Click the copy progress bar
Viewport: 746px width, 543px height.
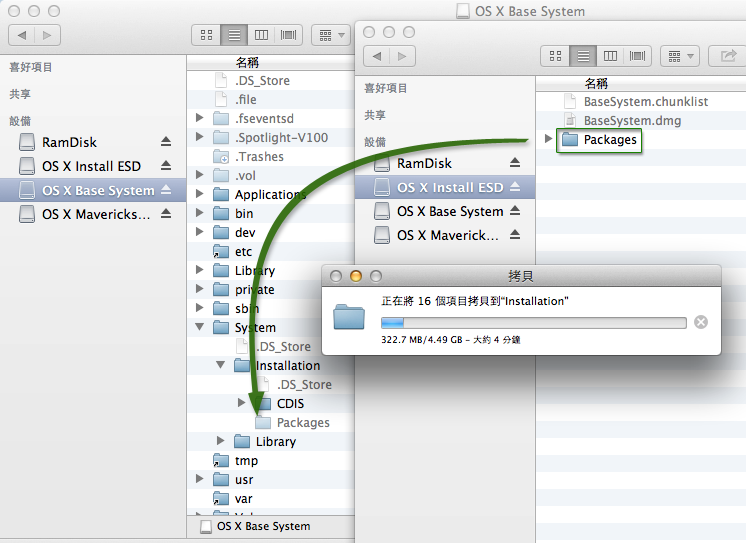534,323
